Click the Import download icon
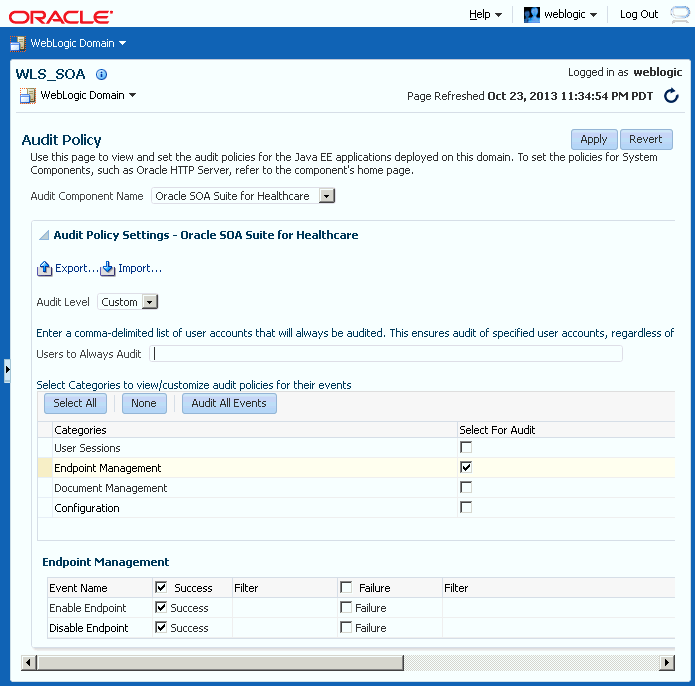The image size is (695, 686). 107,269
